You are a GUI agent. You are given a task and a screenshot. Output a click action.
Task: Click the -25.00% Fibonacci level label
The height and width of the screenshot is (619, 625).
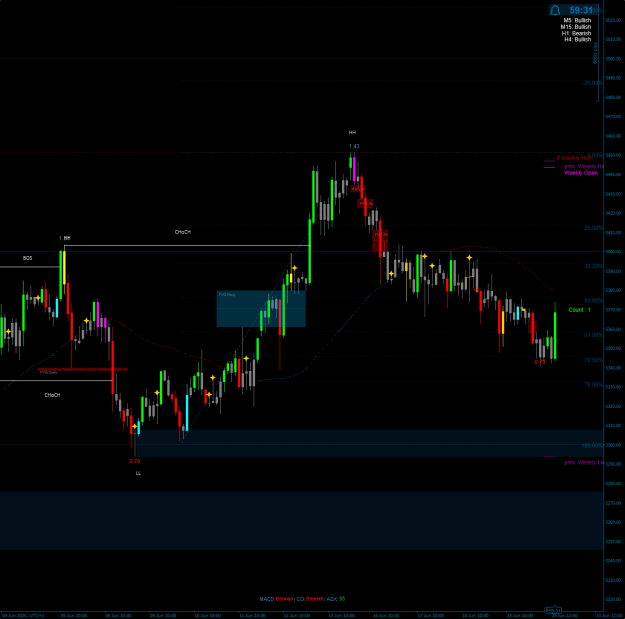pyautogui.click(x=593, y=83)
